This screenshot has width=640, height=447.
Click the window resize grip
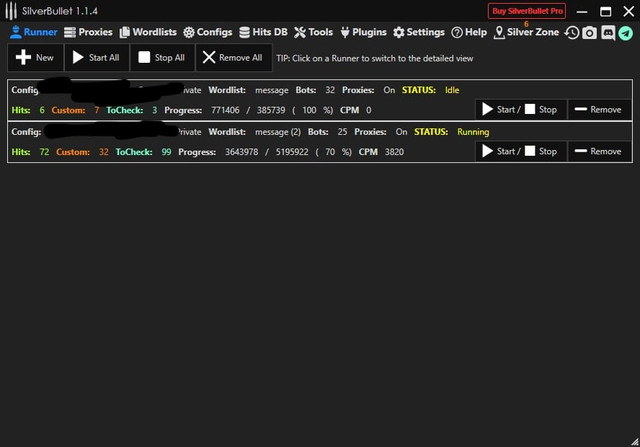[x=635, y=442]
